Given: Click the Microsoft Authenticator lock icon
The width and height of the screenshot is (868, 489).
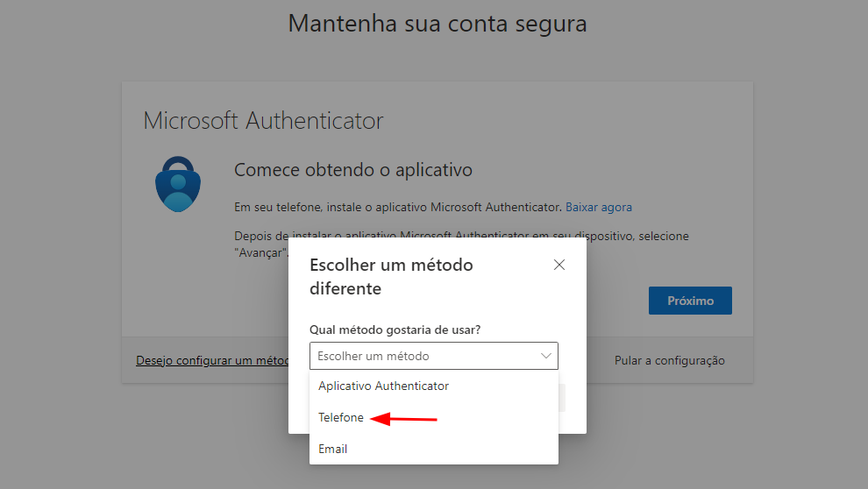Looking at the screenshot, I should click(178, 184).
